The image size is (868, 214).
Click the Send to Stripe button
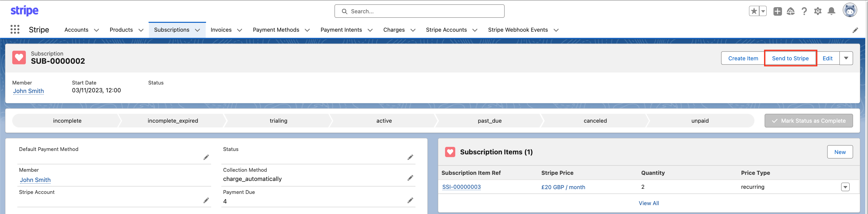790,58
